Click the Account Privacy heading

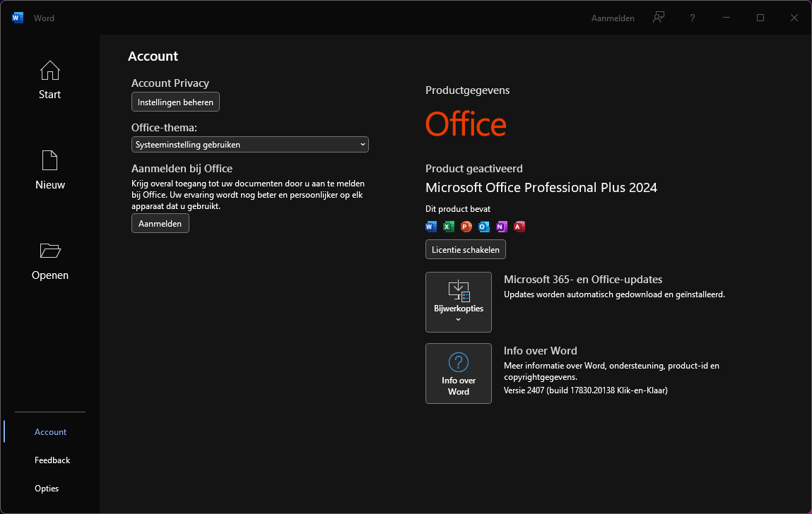pos(170,83)
